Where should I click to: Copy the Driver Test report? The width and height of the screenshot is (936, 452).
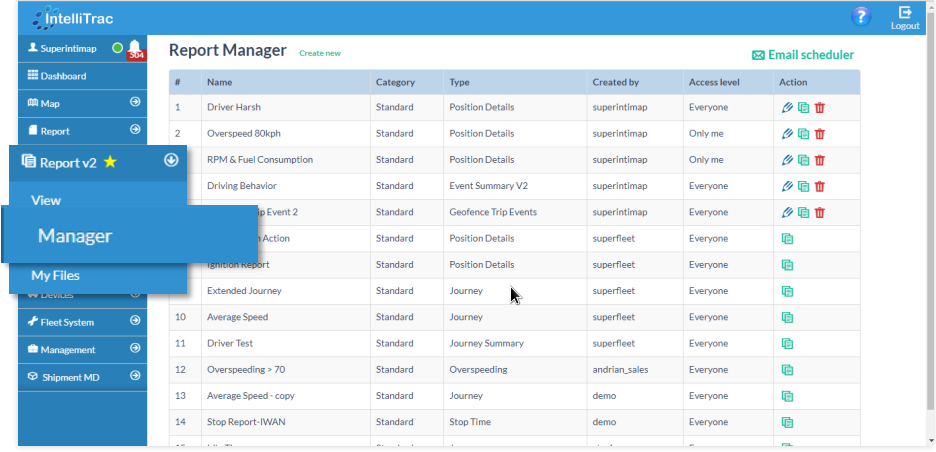click(787, 344)
